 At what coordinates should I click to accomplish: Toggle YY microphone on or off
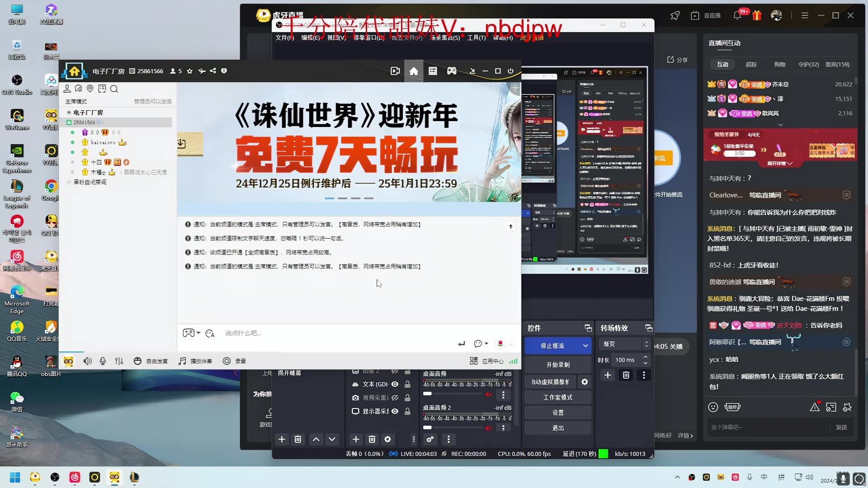point(103,361)
